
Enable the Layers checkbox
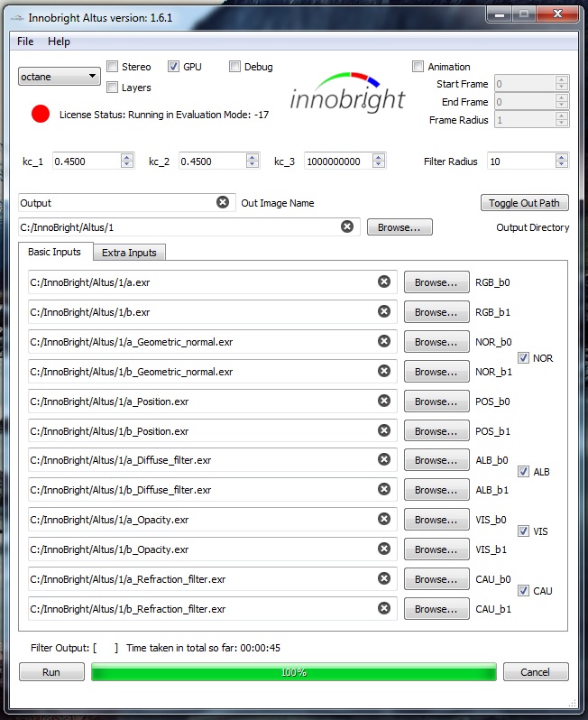(112, 87)
